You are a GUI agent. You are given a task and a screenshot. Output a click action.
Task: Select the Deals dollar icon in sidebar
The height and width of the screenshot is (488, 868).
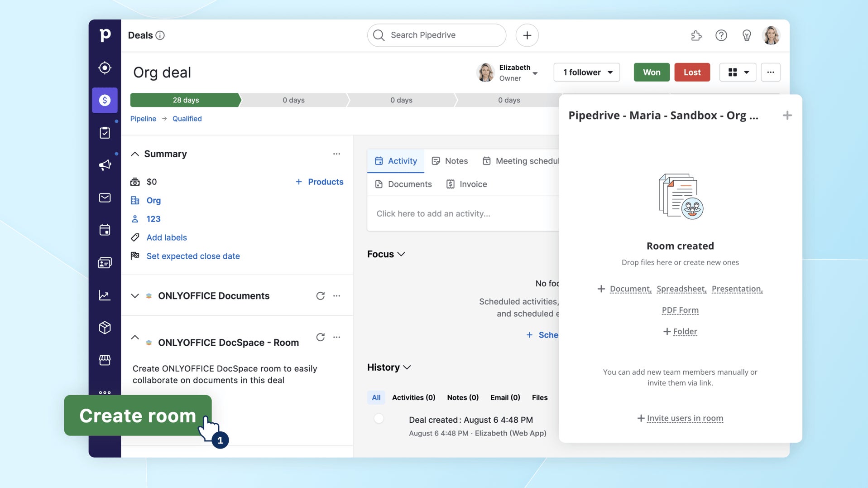point(105,100)
